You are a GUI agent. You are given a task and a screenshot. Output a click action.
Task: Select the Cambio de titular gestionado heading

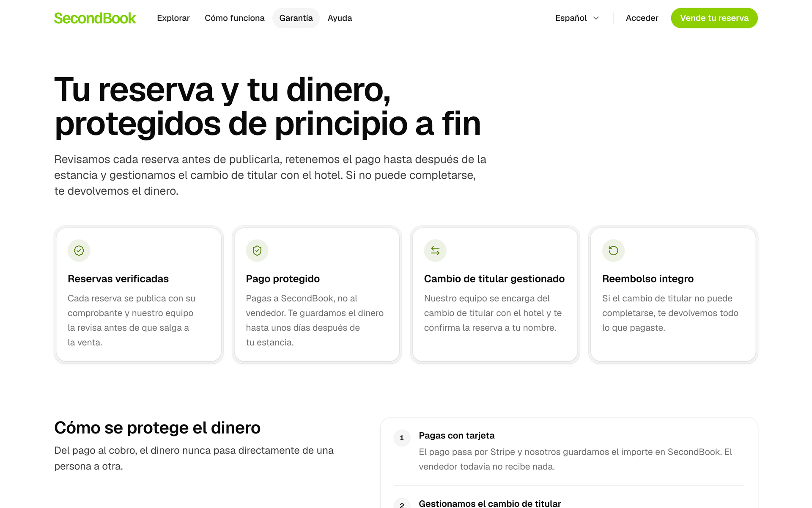tap(494, 279)
